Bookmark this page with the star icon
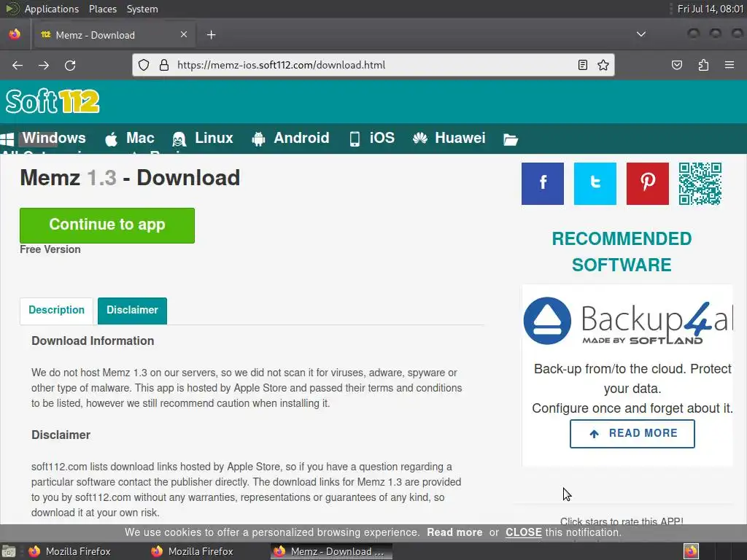Viewport: 747px width, 560px height. [603, 65]
